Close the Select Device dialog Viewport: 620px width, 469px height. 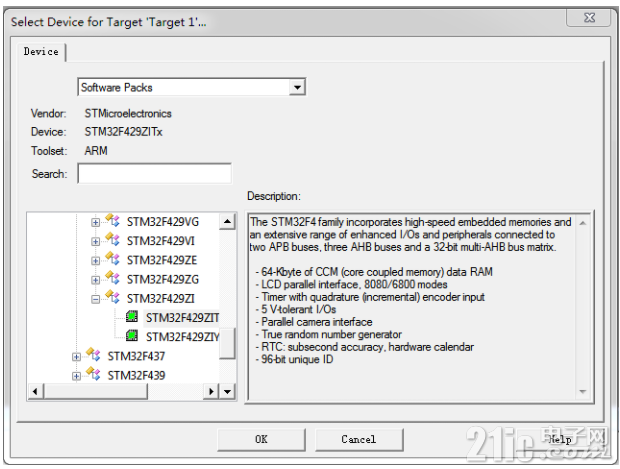pyautogui.click(x=589, y=17)
